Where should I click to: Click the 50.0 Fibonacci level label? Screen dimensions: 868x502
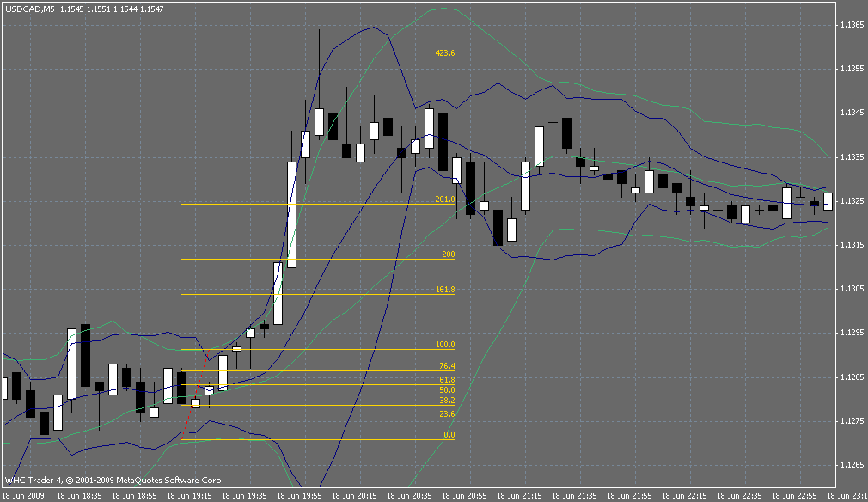tap(447, 389)
